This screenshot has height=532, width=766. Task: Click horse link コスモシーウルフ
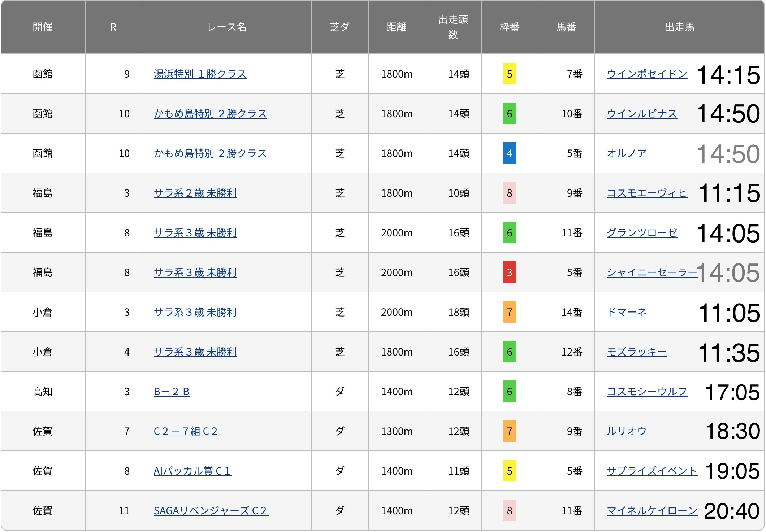[x=646, y=392]
